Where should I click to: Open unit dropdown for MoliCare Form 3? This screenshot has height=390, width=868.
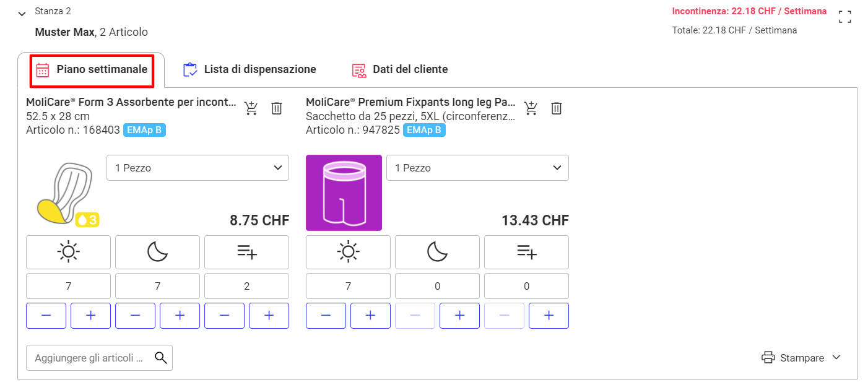(x=197, y=168)
